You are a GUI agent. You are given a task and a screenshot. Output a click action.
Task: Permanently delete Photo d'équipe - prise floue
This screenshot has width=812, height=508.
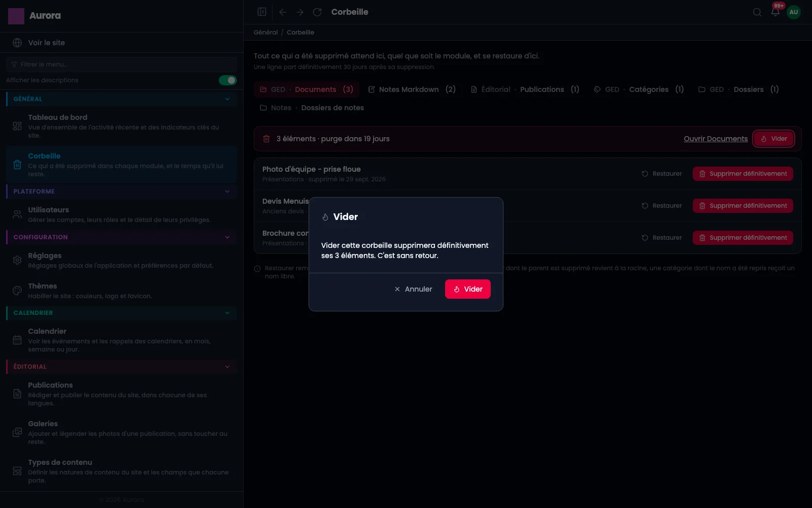point(742,174)
